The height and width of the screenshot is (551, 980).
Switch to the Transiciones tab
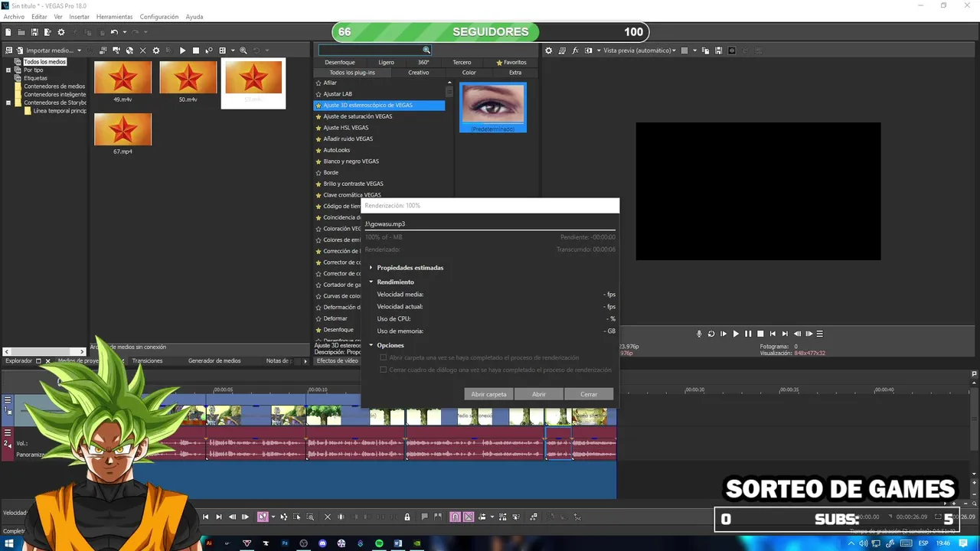(x=147, y=360)
